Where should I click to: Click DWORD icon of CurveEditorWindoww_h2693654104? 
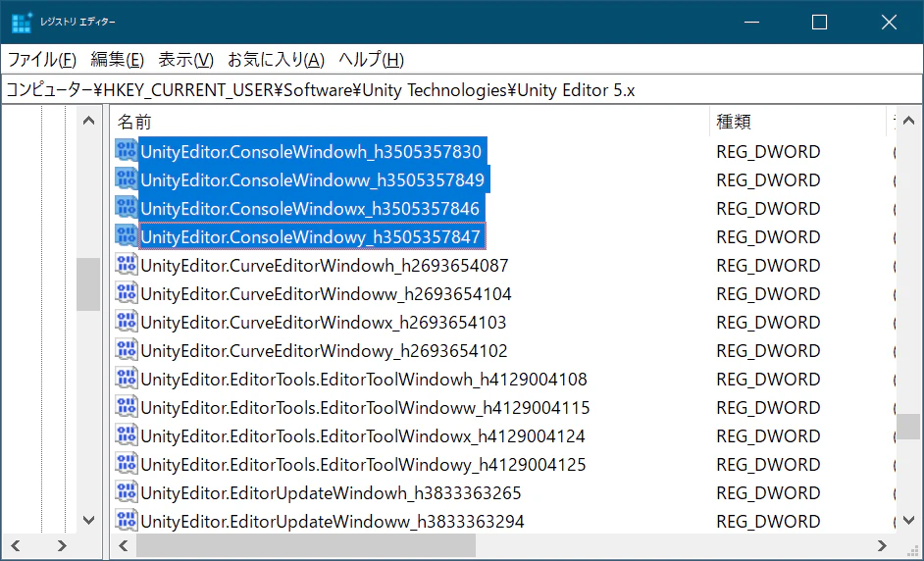(x=127, y=293)
